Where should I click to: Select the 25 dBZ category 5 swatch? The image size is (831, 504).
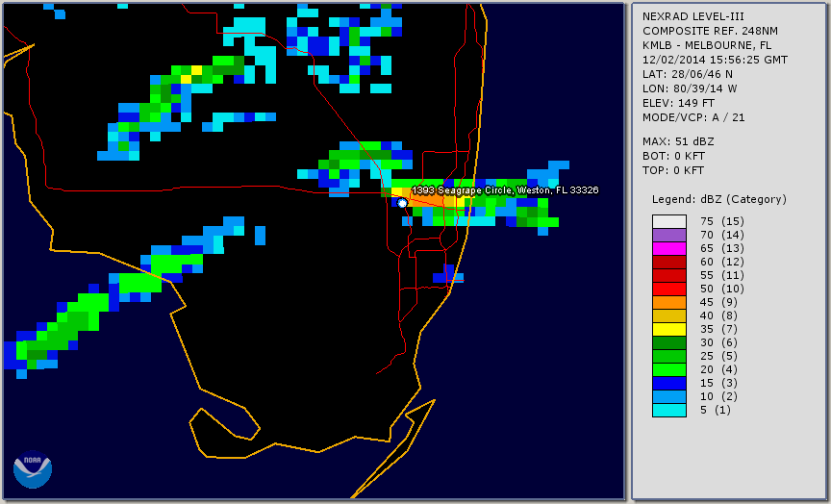pyautogui.click(x=669, y=356)
